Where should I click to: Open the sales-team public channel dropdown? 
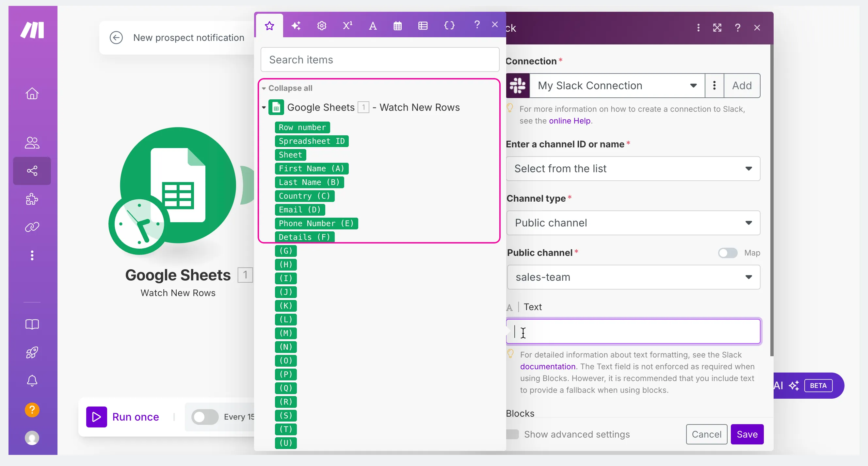coord(633,277)
